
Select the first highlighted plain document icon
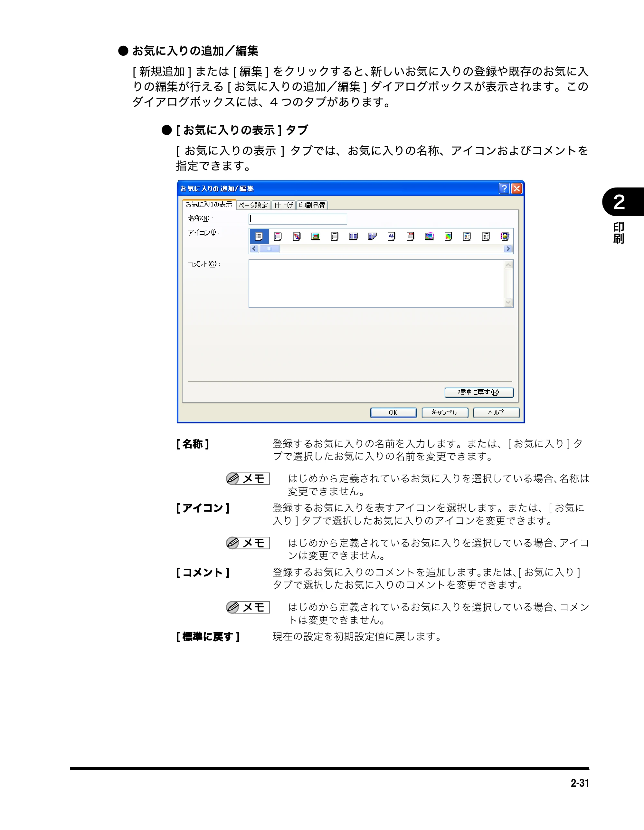259,236
